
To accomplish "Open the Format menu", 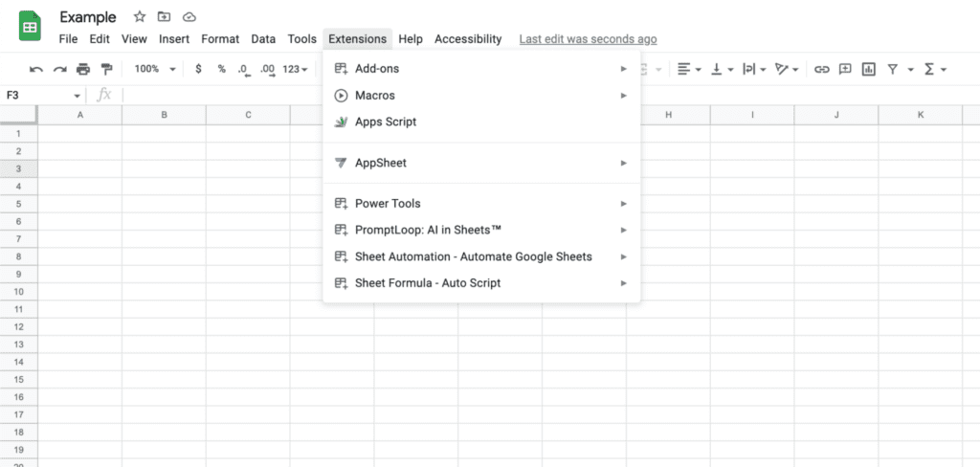I will (x=220, y=39).
